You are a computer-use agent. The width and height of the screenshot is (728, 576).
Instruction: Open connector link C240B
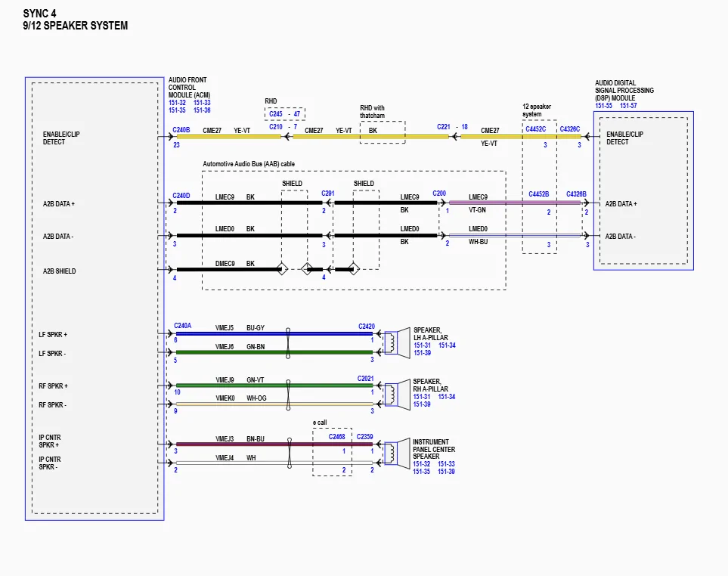click(x=181, y=130)
